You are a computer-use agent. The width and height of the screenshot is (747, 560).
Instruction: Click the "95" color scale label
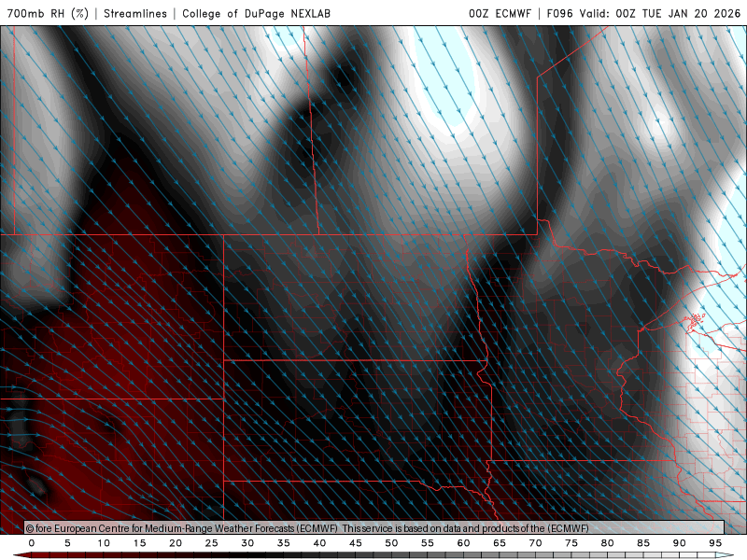coord(715,543)
